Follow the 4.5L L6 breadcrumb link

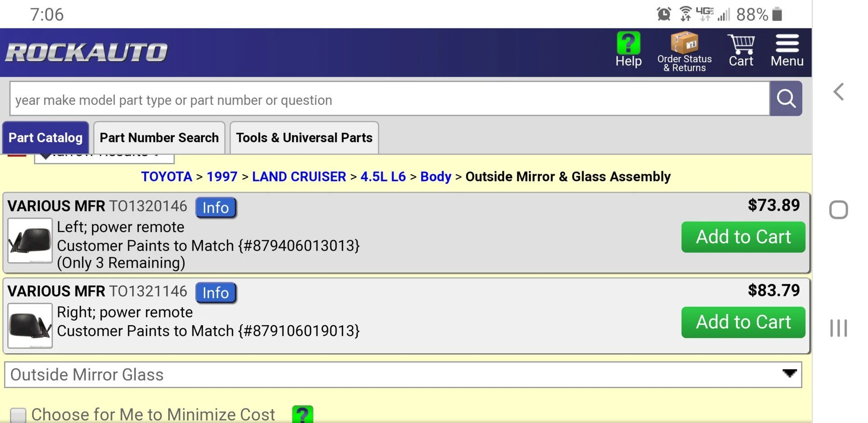point(383,176)
